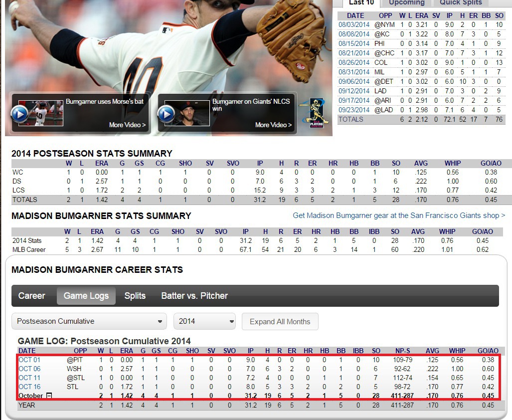Viewport: 512px width, 420px height.
Task: Switch to the Upcoming tab
Action: pyautogui.click(x=406, y=3)
